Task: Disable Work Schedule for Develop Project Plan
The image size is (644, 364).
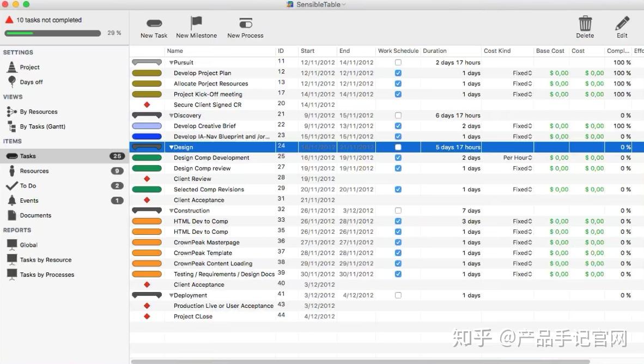Action: (x=398, y=72)
